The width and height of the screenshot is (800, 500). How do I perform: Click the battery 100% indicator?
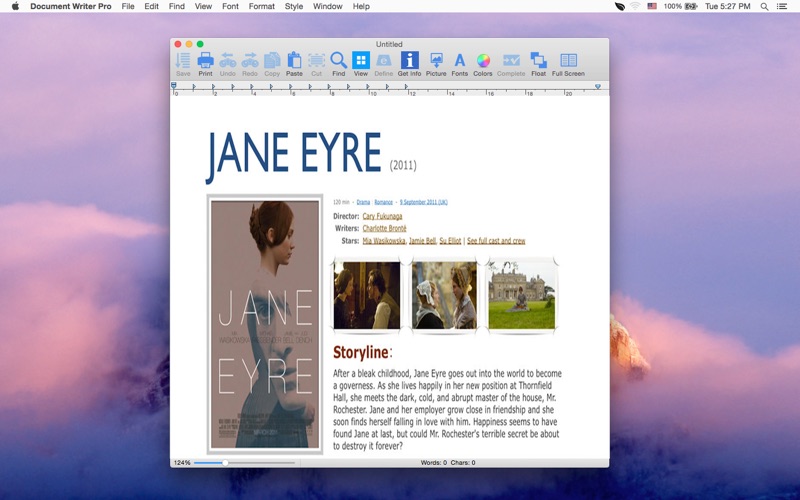click(x=680, y=6)
